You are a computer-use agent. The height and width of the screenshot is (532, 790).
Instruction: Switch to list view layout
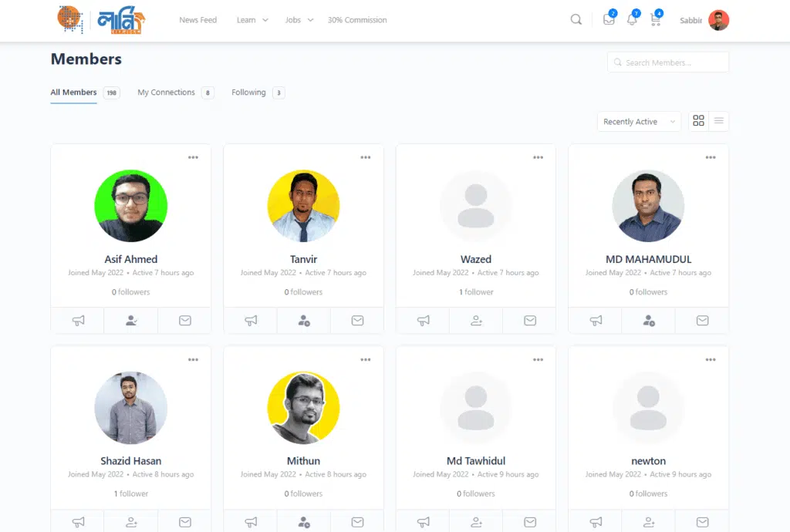click(718, 121)
